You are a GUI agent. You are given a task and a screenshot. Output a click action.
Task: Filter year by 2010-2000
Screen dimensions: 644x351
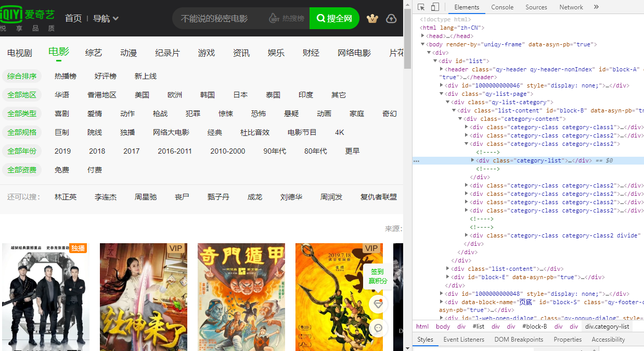[228, 151]
